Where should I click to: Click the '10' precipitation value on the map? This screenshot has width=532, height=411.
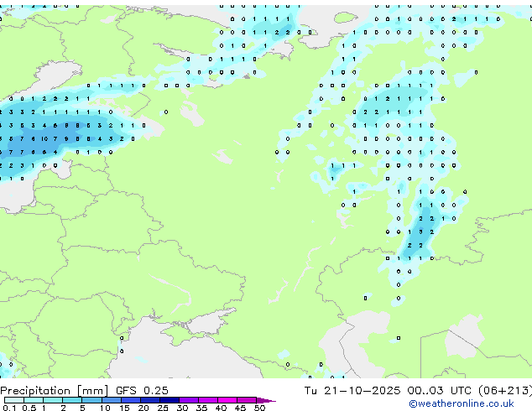tap(44, 138)
